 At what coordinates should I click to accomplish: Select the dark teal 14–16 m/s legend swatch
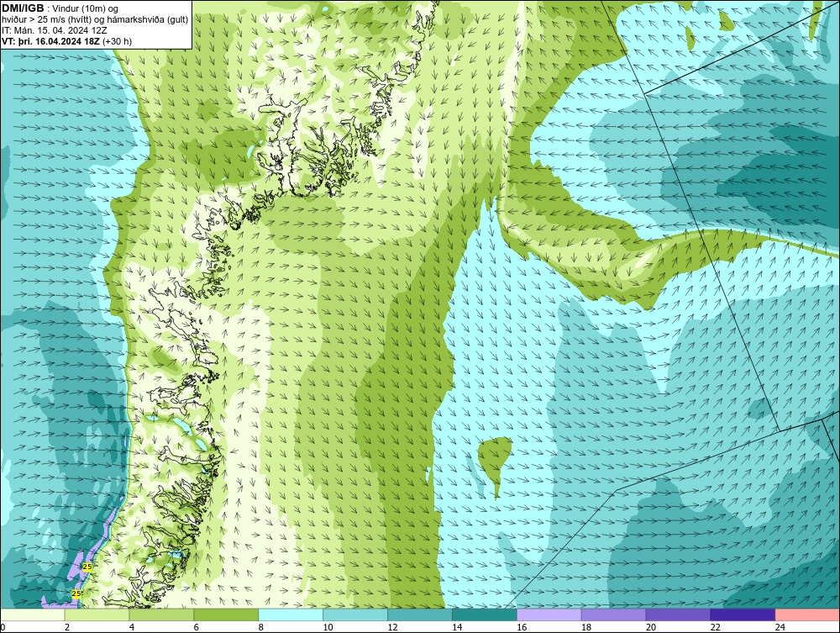pos(485,615)
